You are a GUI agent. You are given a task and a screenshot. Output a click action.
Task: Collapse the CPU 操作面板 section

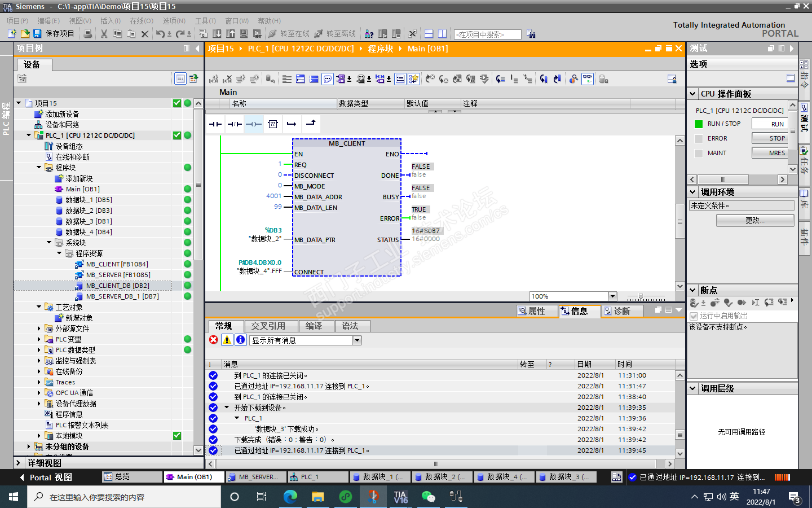[693, 94]
